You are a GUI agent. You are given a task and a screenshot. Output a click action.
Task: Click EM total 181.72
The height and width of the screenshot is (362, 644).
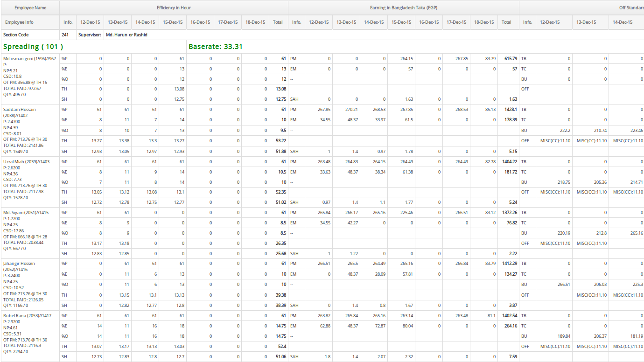pos(511,172)
